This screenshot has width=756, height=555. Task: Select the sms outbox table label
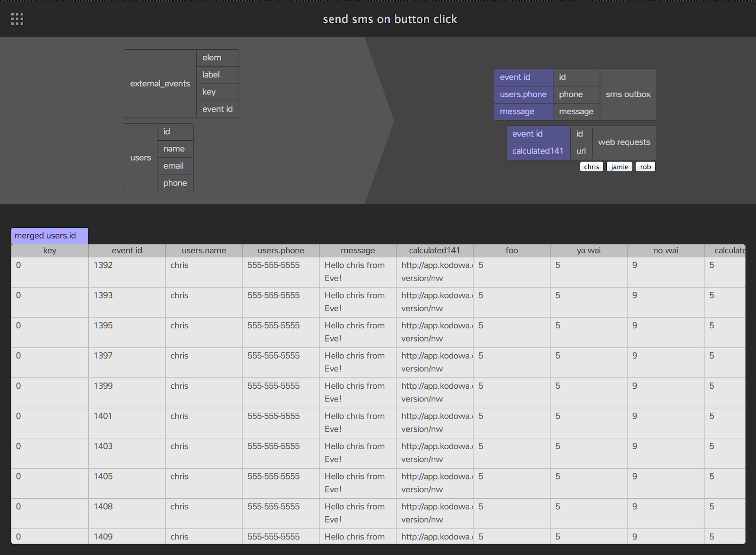[627, 94]
